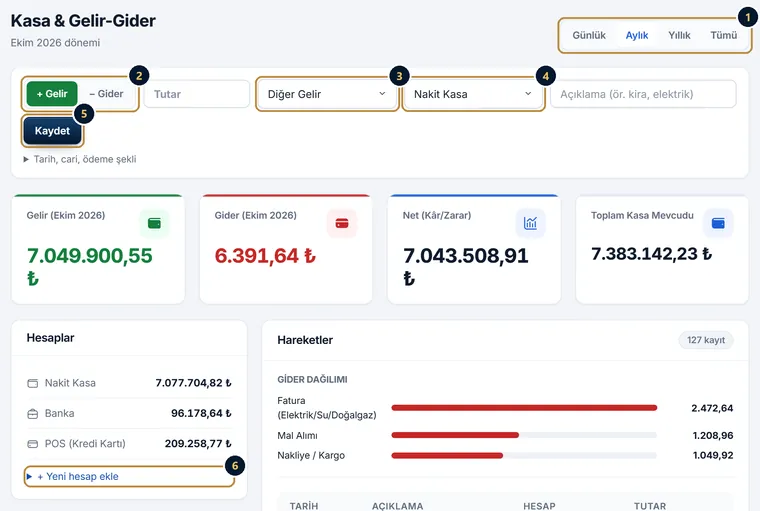Click the Banka account icon

pyautogui.click(x=32, y=414)
